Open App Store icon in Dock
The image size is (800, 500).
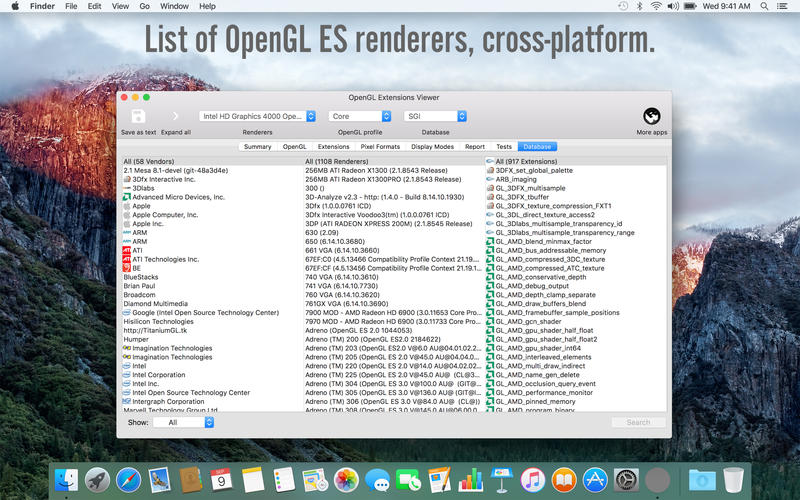(595, 480)
